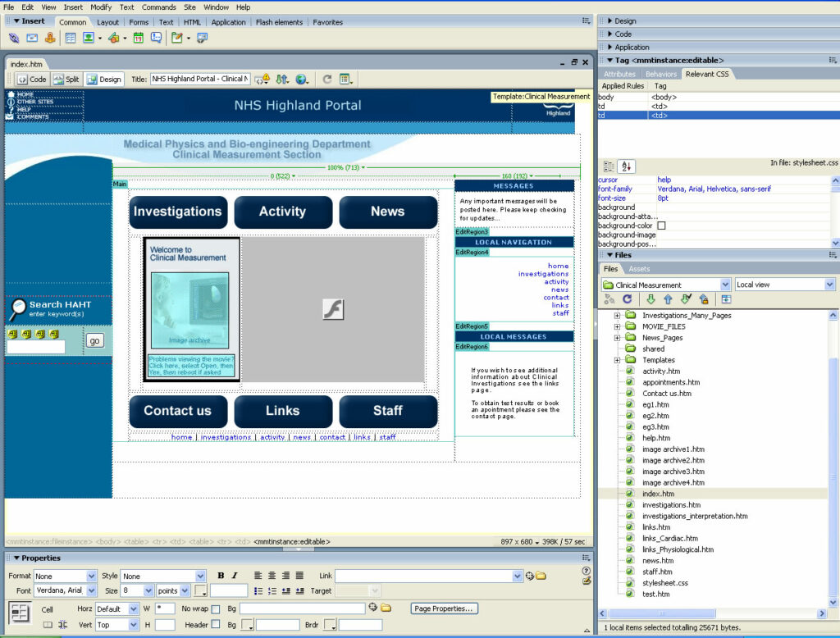Click the Page Properties button
Viewport: 840px width, 638px height.
(x=444, y=608)
